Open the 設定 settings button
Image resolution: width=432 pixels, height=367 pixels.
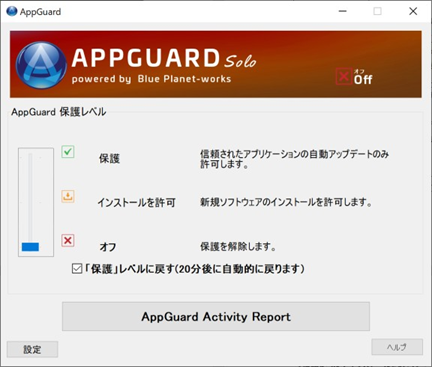(x=32, y=349)
